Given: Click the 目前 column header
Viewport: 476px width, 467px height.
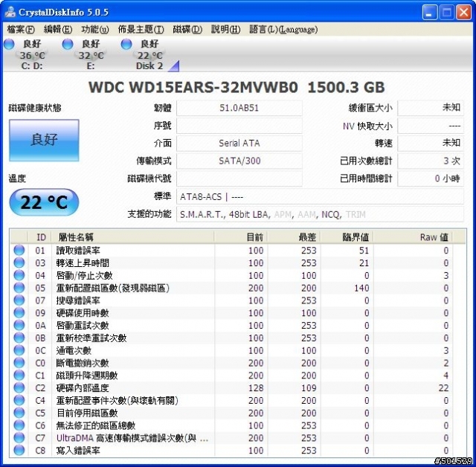Looking at the screenshot, I should 241,237.
